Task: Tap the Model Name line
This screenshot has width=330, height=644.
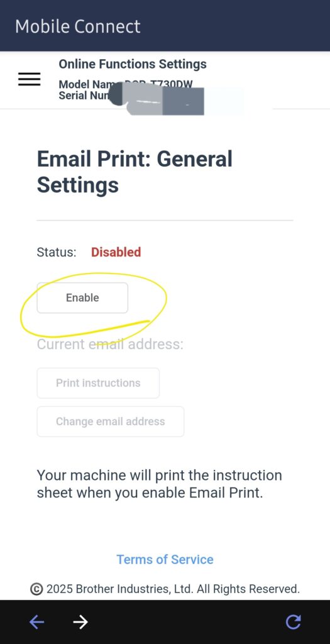Action: [126, 85]
